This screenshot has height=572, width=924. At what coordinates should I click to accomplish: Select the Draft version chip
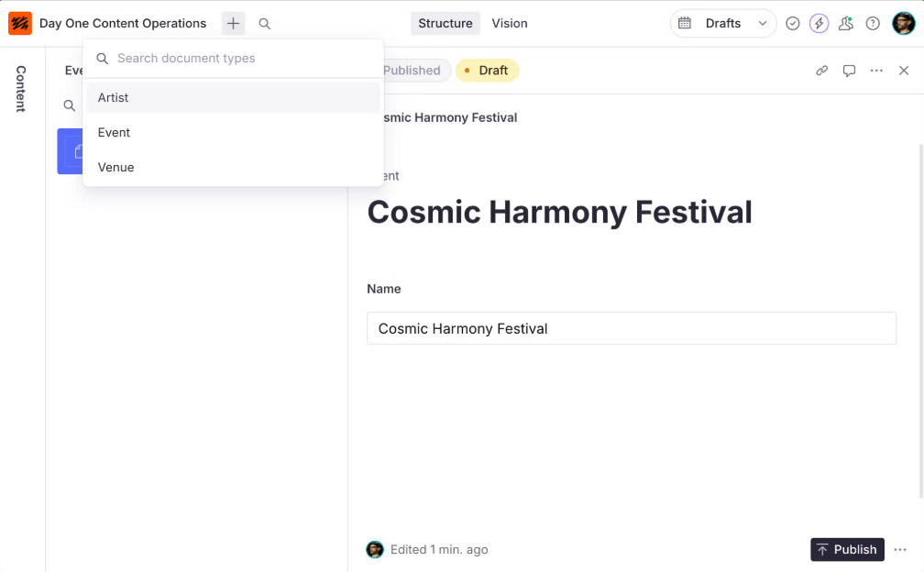pos(487,71)
